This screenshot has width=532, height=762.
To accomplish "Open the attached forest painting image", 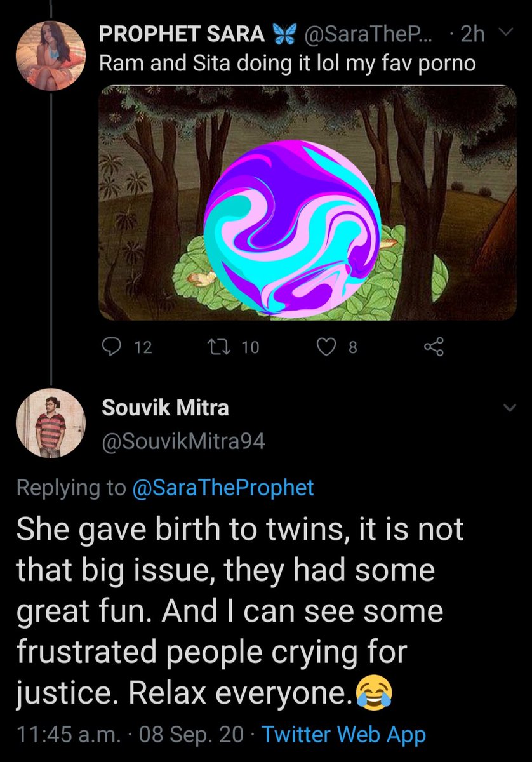I will (x=307, y=203).
